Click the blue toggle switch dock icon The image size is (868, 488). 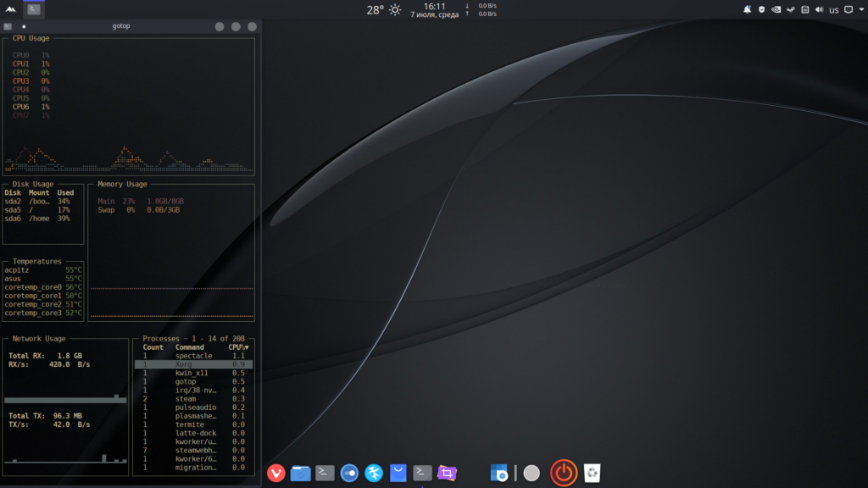click(x=349, y=473)
